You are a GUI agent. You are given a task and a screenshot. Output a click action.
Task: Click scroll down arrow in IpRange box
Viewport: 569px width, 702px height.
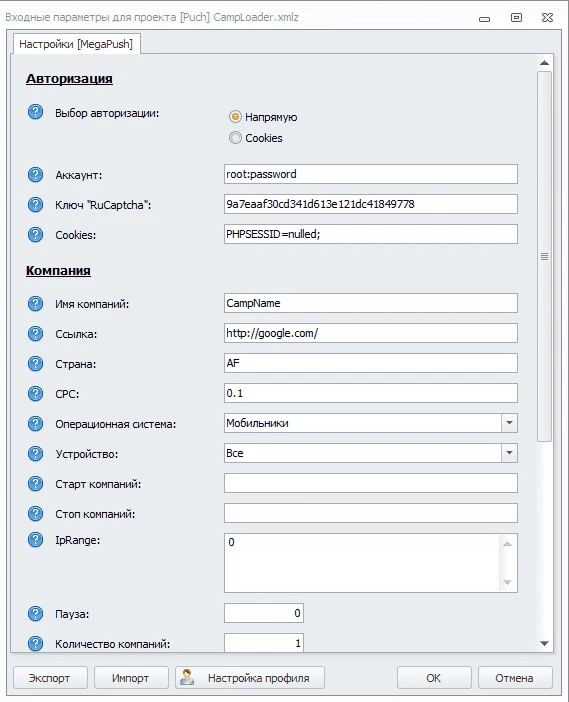tap(507, 582)
